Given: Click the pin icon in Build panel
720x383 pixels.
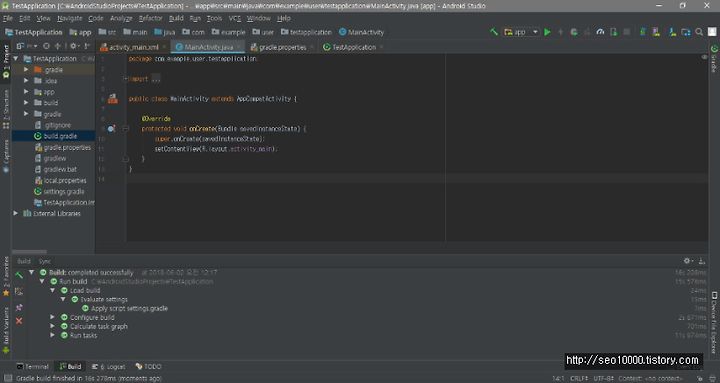Looking at the screenshot, I should point(19,307).
